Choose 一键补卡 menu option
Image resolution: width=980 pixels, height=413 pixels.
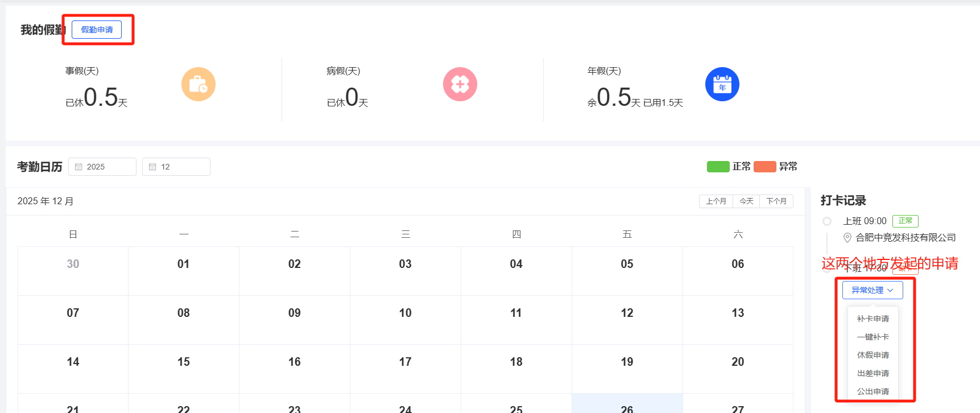(x=873, y=337)
